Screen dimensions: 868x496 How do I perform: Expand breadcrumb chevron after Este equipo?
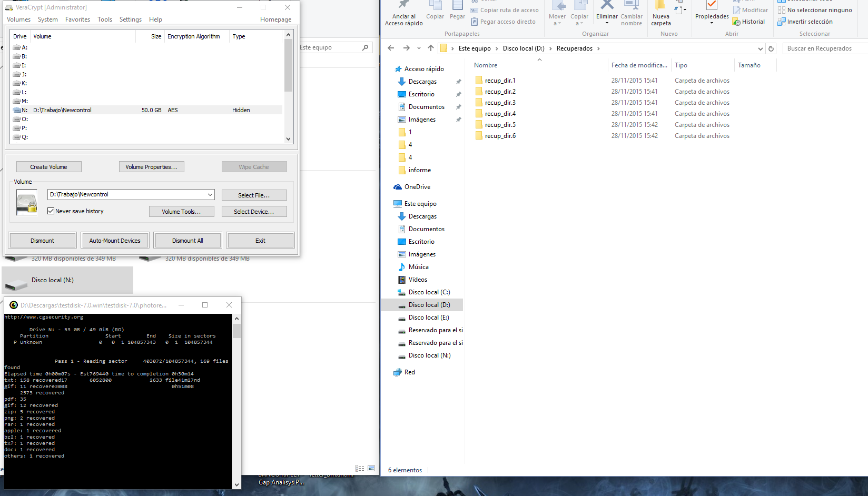(497, 48)
